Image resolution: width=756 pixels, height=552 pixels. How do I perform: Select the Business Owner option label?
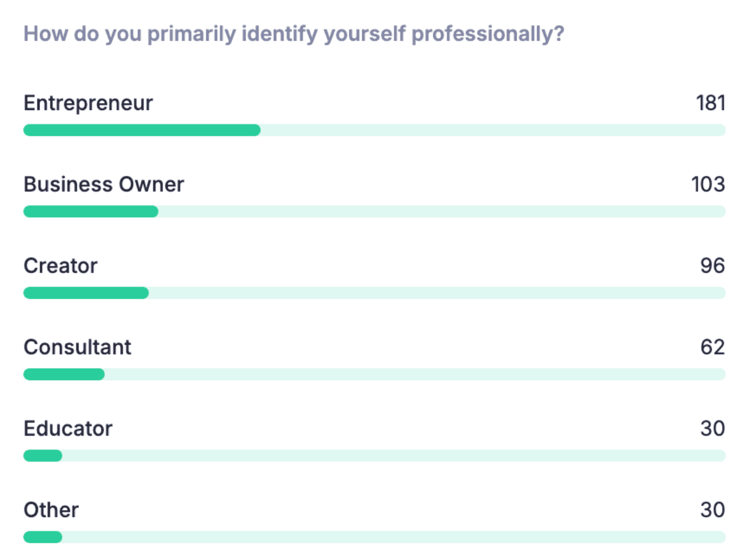[x=104, y=185]
